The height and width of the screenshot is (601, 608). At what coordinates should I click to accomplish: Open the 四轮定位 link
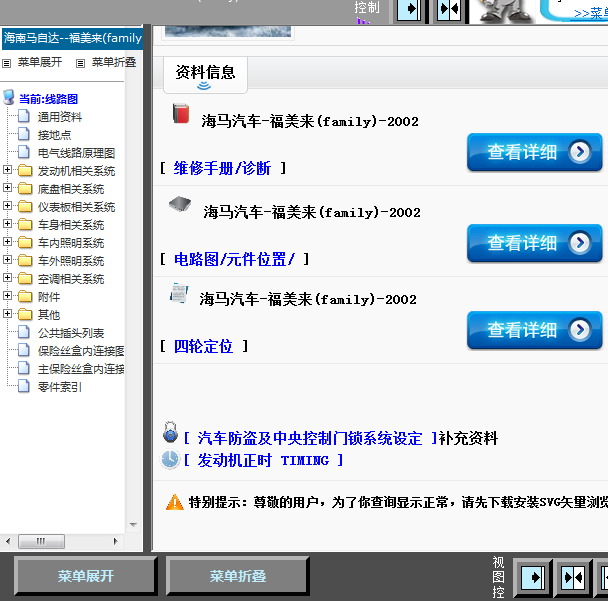click(203, 346)
